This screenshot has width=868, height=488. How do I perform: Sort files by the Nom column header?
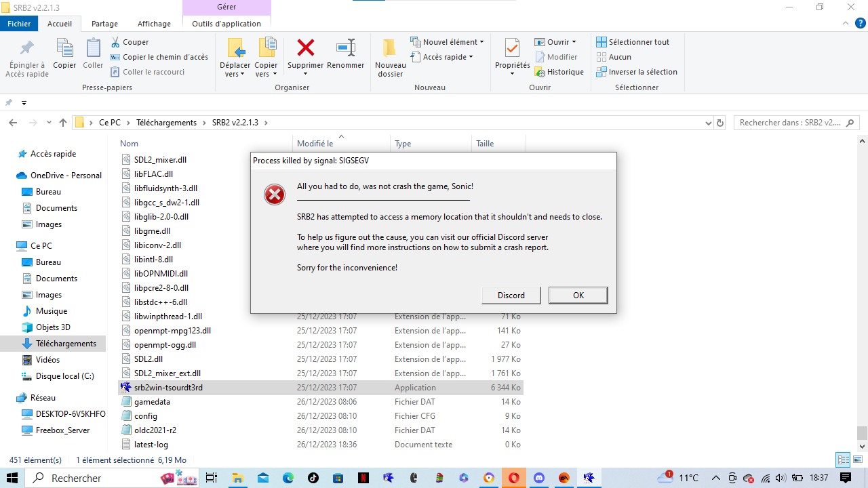coord(205,144)
